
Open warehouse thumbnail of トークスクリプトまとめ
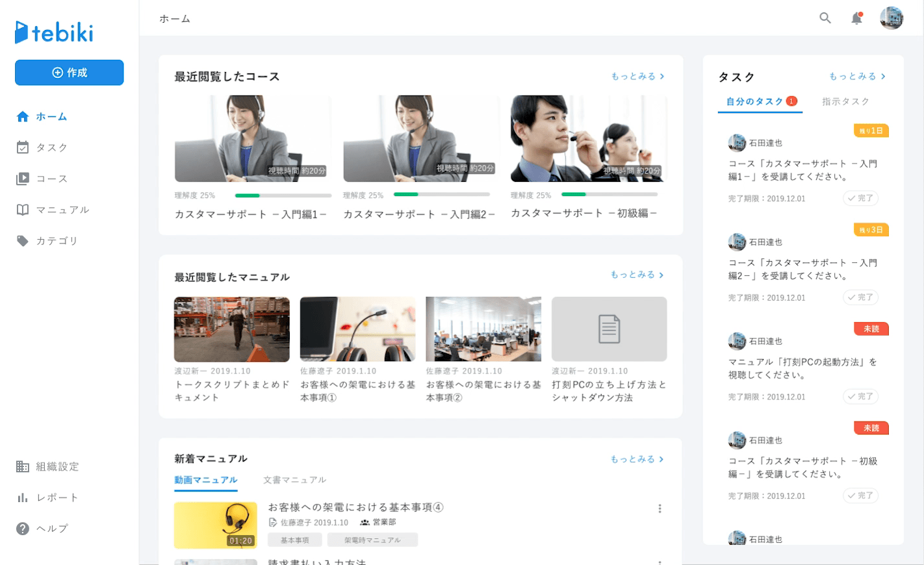pyautogui.click(x=232, y=329)
